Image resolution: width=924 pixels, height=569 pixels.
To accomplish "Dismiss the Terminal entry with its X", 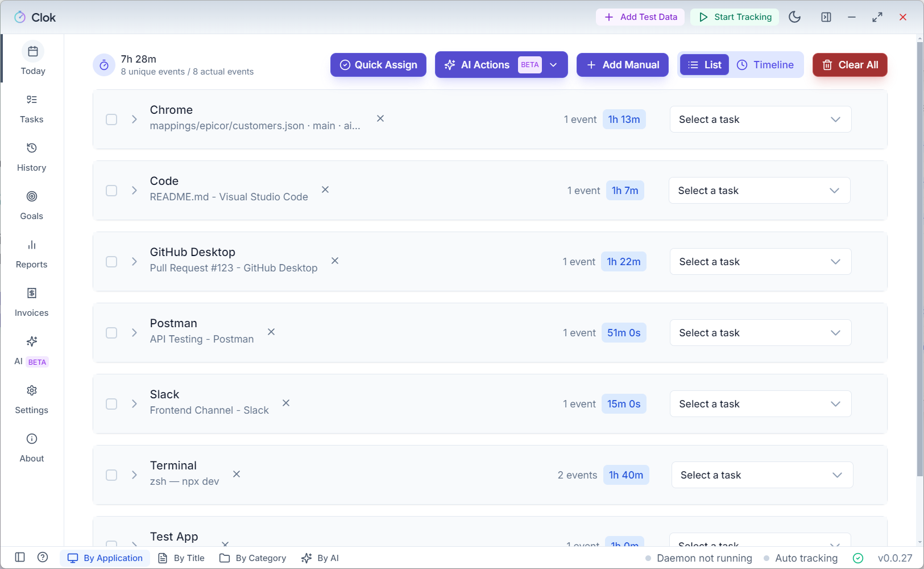I will pos(237,474).
